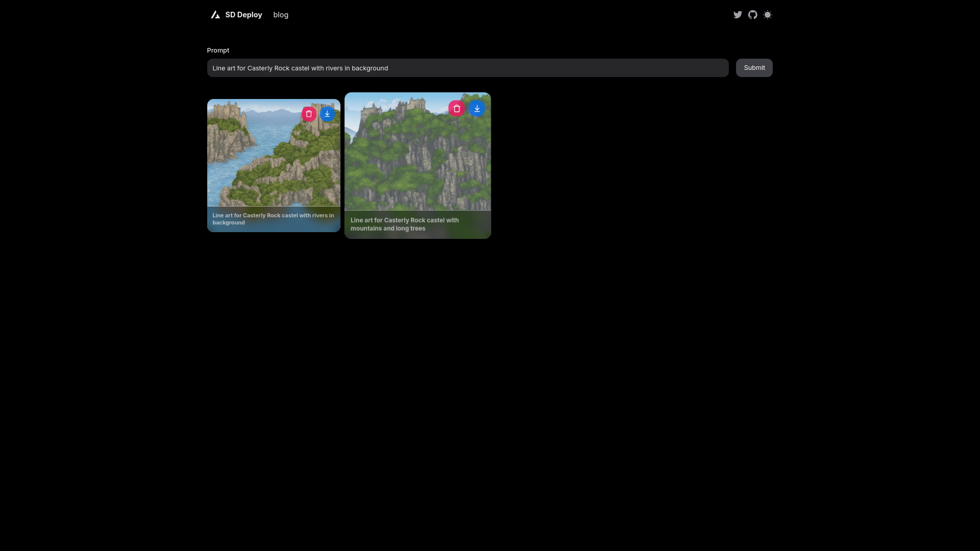980x551 pixels.
Task: Download the rivers in background image
Action: point(327,114)
